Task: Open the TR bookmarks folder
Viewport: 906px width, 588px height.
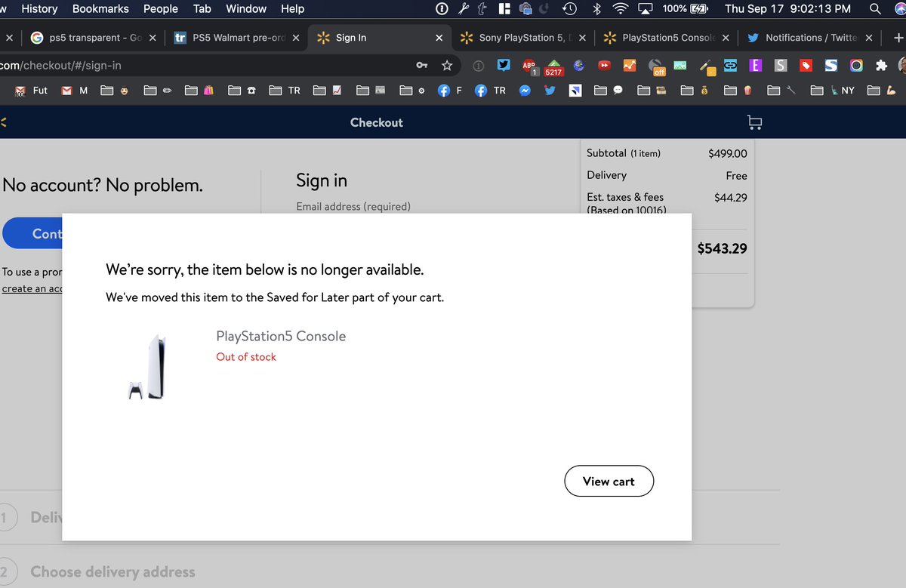Action: pyautogui.click(x=285, y=90)
